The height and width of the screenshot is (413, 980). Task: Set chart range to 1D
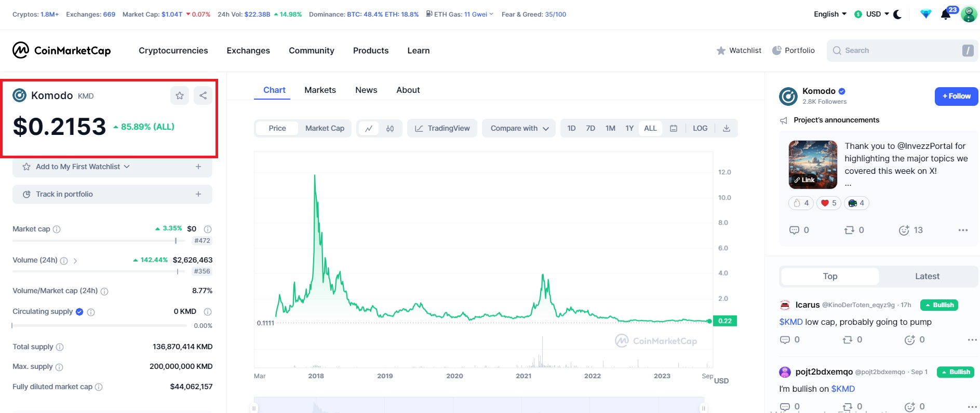pyautogui.click(x=571, y=128)
